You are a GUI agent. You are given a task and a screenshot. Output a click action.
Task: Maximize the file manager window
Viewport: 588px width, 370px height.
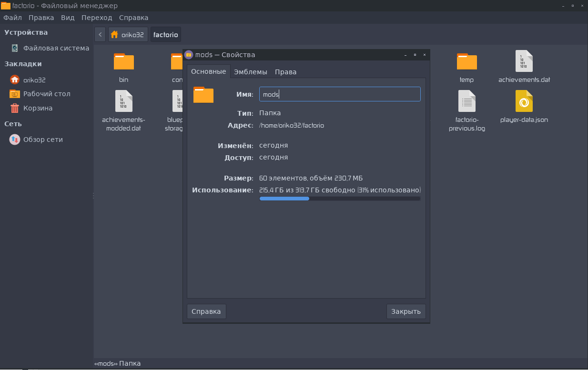pyautogui.click(x=573, y=6)
